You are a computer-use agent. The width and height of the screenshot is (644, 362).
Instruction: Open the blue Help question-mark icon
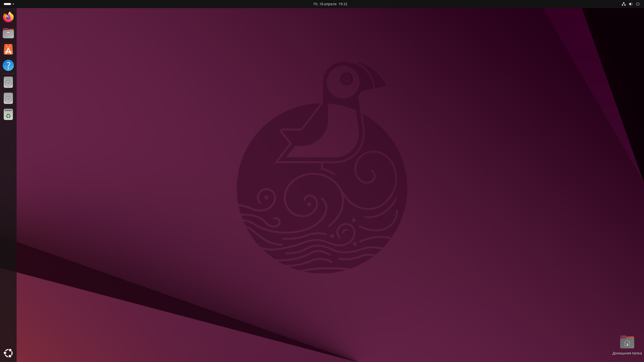click(8, 65)
